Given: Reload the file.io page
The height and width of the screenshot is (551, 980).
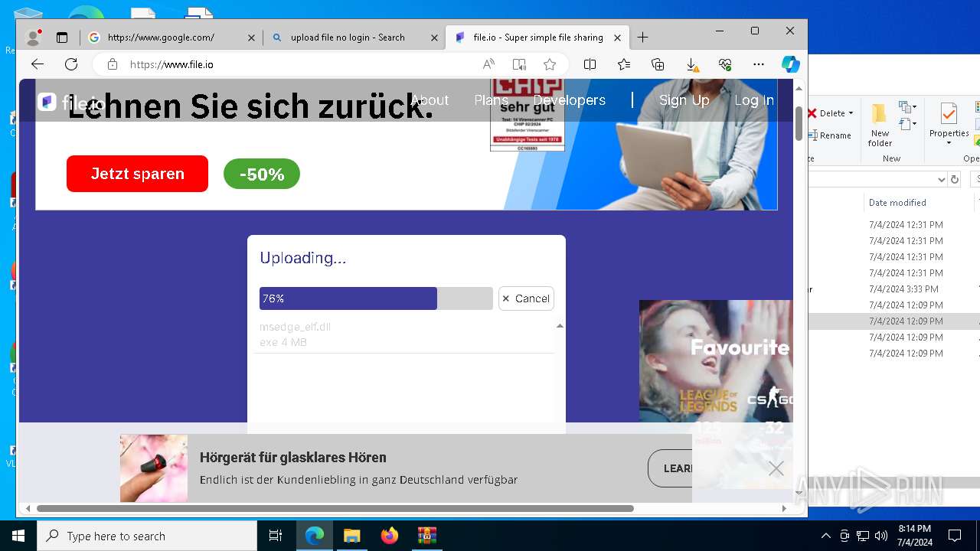Looking at the screenshot, I should 71,64.
